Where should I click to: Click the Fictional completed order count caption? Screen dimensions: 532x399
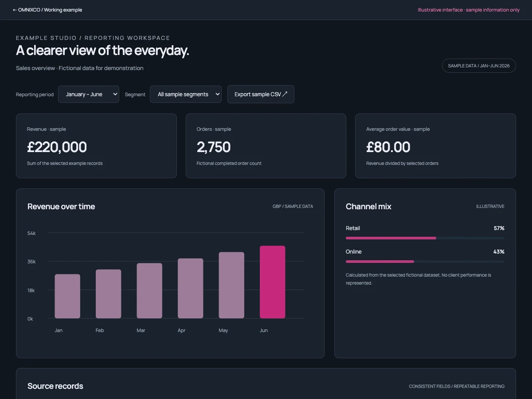tap(229, 164)
